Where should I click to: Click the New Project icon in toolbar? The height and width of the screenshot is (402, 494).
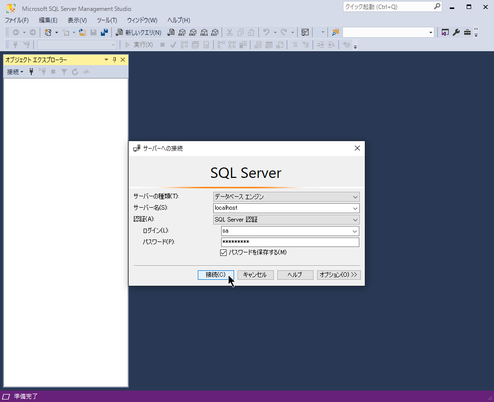(x=48, y=32)
